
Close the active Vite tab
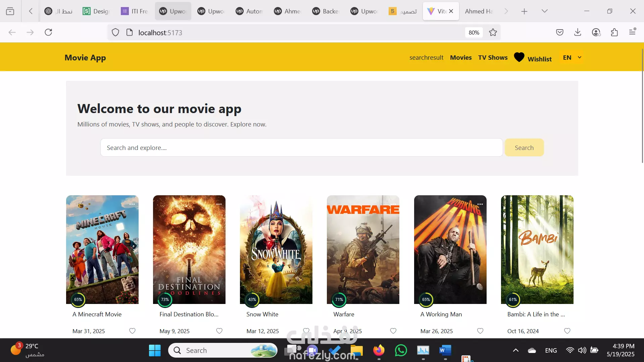tap(451, 11)
